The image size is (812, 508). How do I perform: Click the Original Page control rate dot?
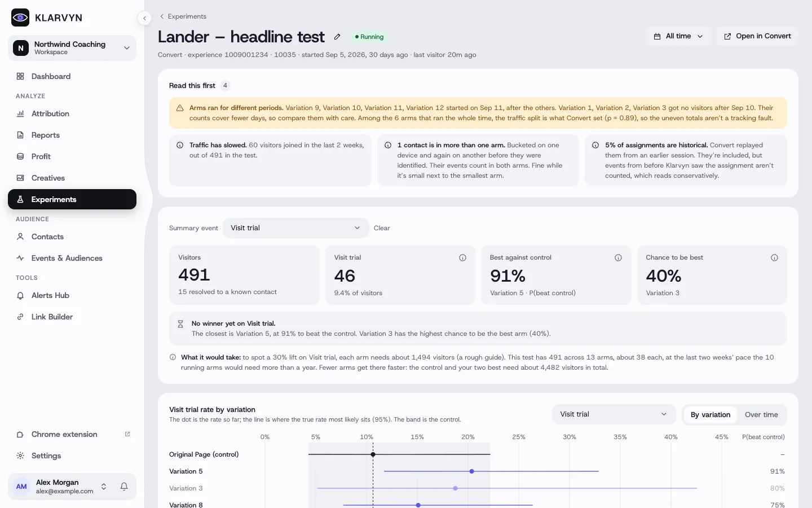click(373, 454)
